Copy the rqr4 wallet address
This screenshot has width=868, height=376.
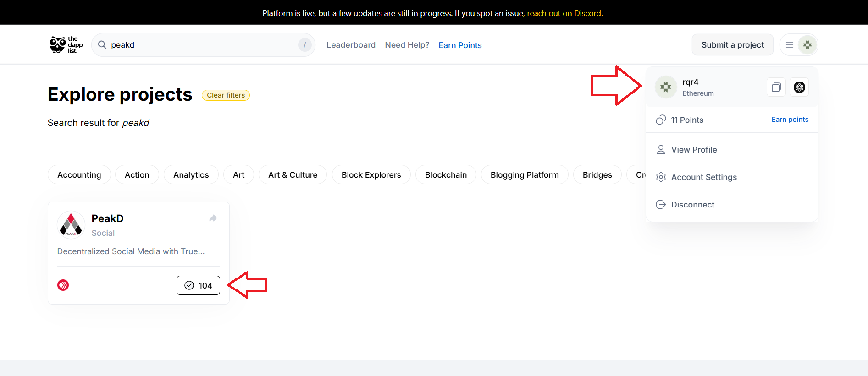[x=776, y=87]
